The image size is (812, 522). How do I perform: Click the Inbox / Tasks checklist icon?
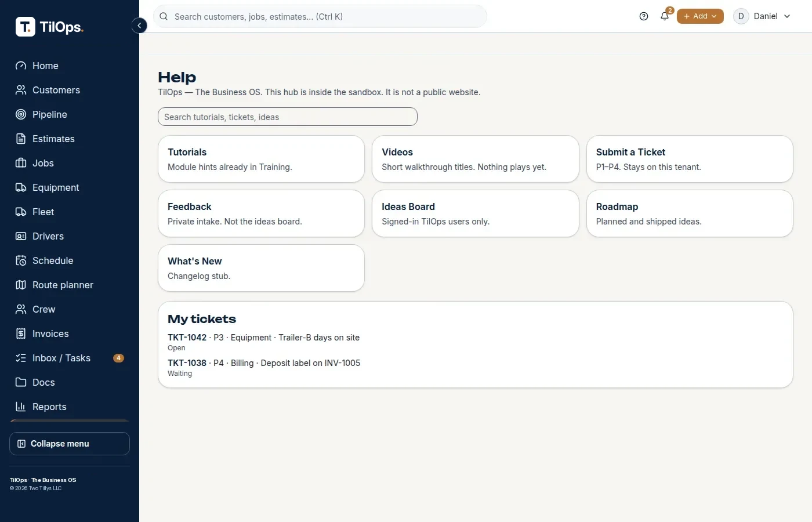(x=21, y=358)
